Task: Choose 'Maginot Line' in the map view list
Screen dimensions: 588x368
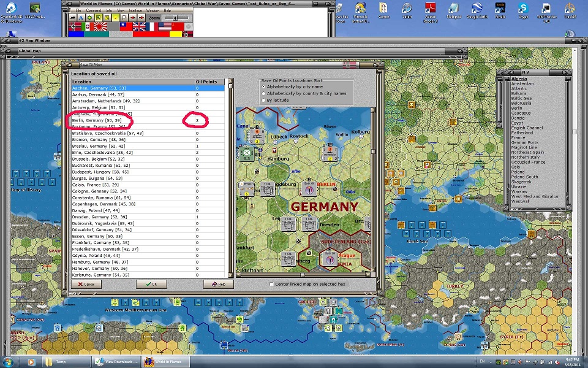Action: (524, 148)
